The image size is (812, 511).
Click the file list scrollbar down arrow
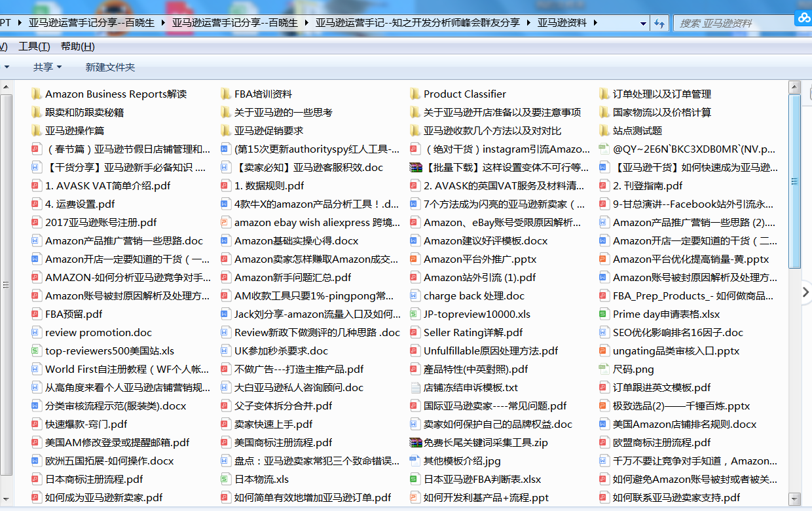(x=794, y=499)
